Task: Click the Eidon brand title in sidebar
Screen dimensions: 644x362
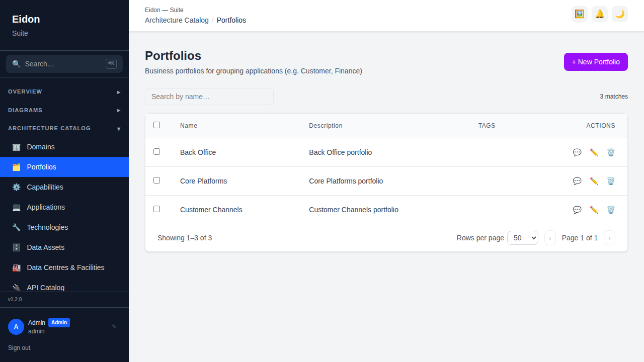Action: 26,19
